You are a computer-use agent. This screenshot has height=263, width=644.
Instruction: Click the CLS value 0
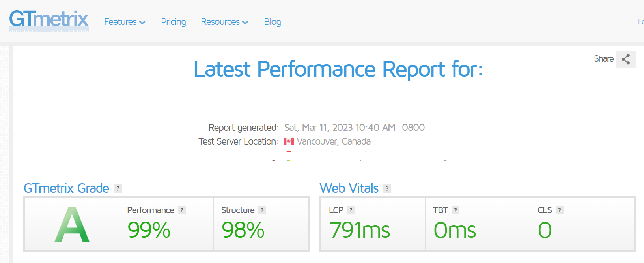click(x=545, y=230)
